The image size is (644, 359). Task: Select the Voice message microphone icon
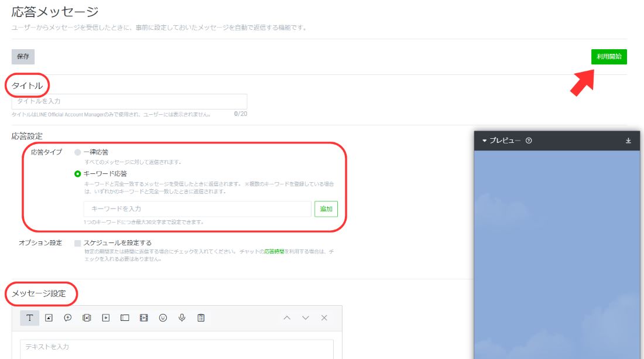click(x=182, y=318)
